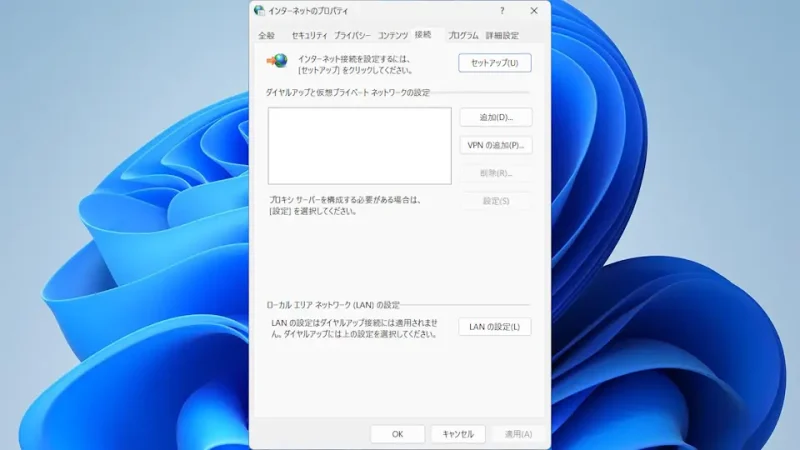
Task: Click VPN の追加(P)... button
Action: (496, 145)
